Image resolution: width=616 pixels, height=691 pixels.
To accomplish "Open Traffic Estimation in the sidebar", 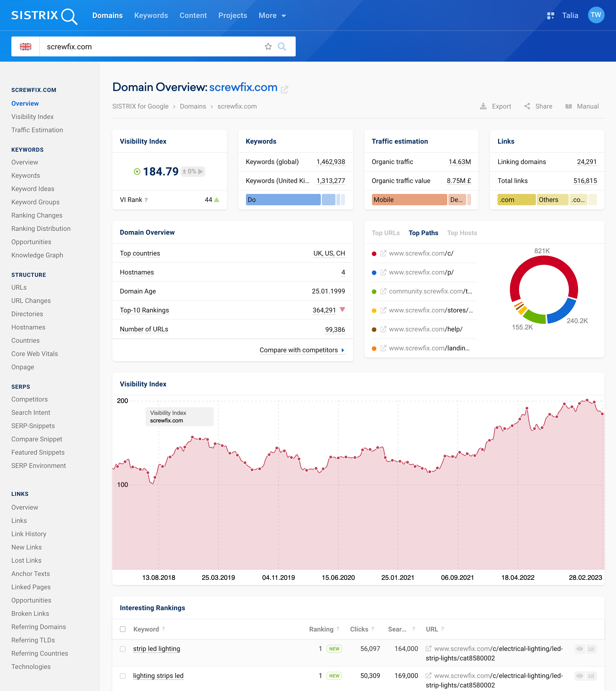I will 37,130.
